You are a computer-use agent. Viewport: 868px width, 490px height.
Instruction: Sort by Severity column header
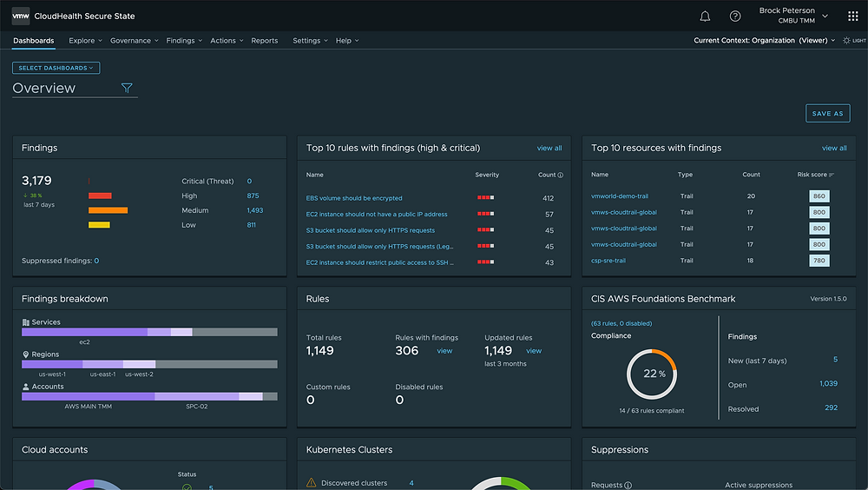(487, 175)
